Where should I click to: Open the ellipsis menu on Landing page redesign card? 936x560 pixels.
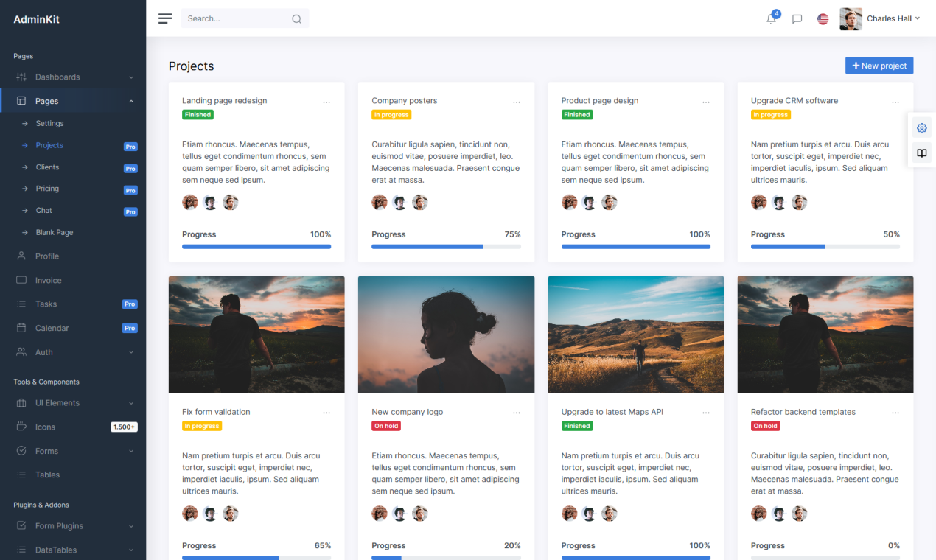point(326,102)
